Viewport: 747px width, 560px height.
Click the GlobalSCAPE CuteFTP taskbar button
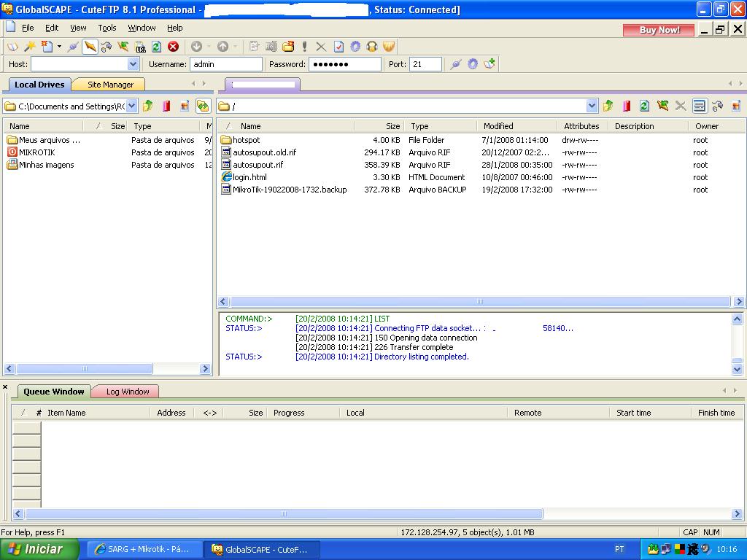point(262,549)
